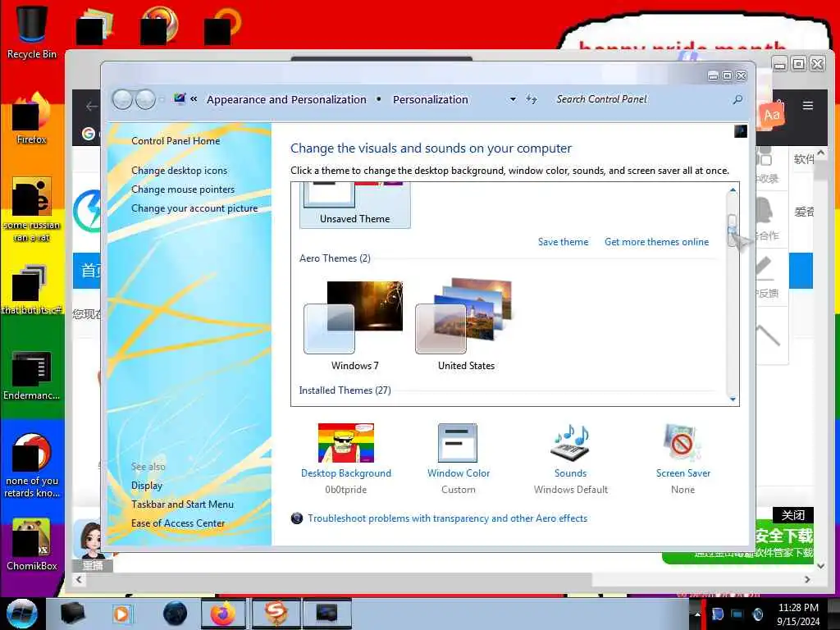Open the Screen Saver settings icon
Screen dimensions: 840x630
[x=682, y=459]
